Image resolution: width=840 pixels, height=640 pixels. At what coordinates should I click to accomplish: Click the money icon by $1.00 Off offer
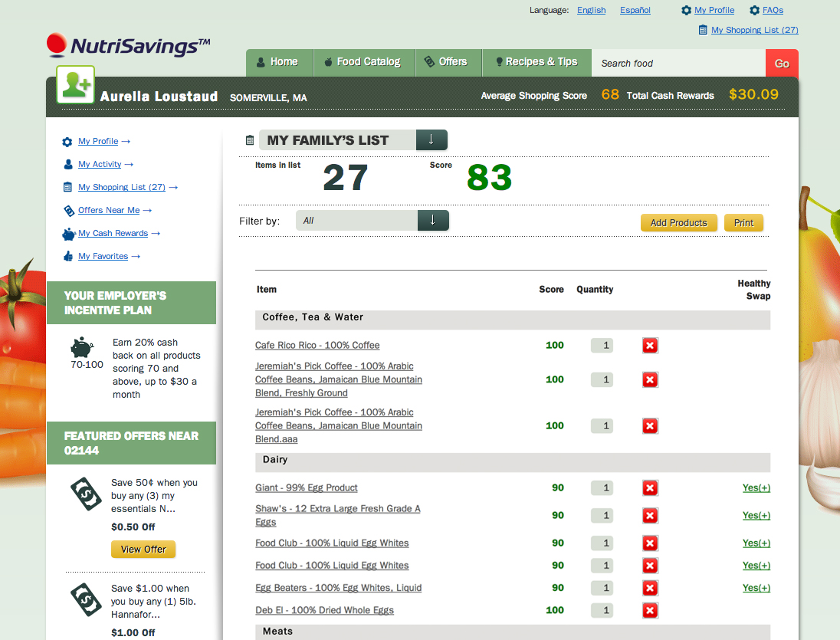(x=86, y=599)
